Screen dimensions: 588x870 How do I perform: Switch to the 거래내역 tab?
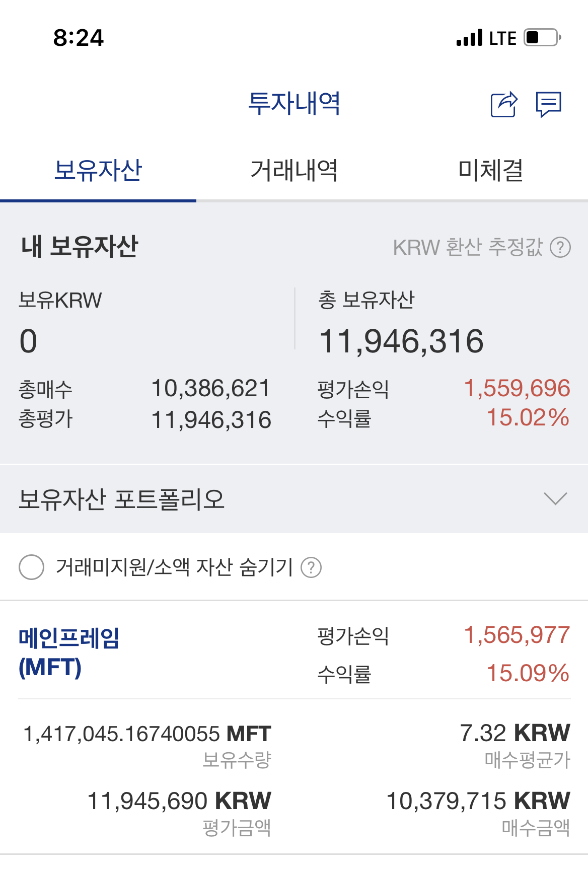(x=294, y=170)
